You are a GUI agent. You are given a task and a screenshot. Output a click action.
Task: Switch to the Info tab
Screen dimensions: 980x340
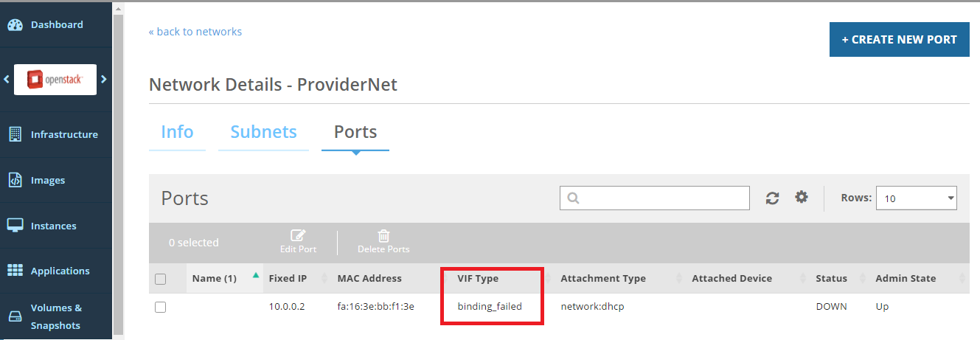point(177,132)
